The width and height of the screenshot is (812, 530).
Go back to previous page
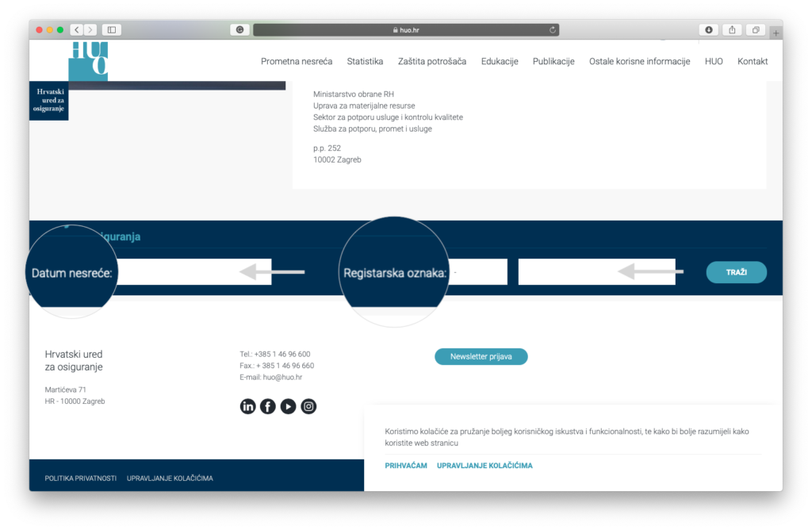click(76, 30)
